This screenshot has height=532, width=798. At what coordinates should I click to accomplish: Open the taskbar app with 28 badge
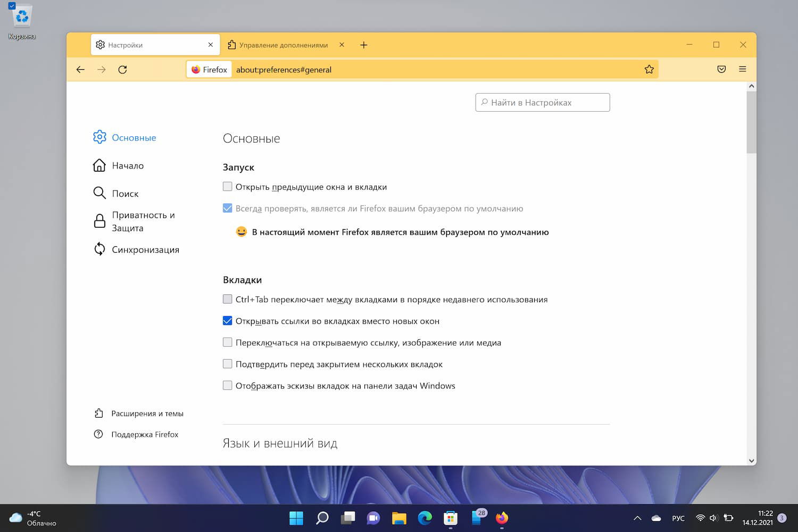[x=477, y=518]
